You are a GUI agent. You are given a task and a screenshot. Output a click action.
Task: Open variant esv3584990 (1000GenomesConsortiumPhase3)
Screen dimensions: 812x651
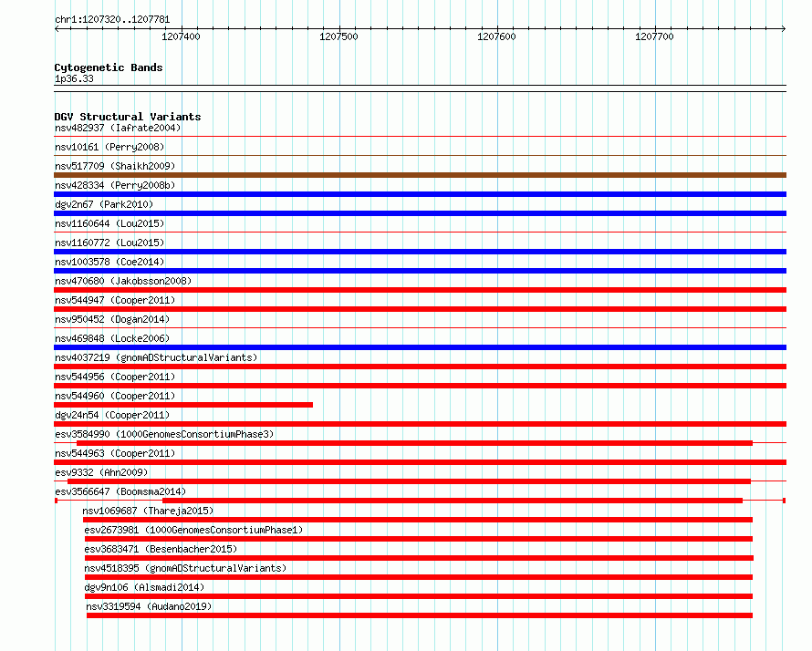click(x=164, y=434)
